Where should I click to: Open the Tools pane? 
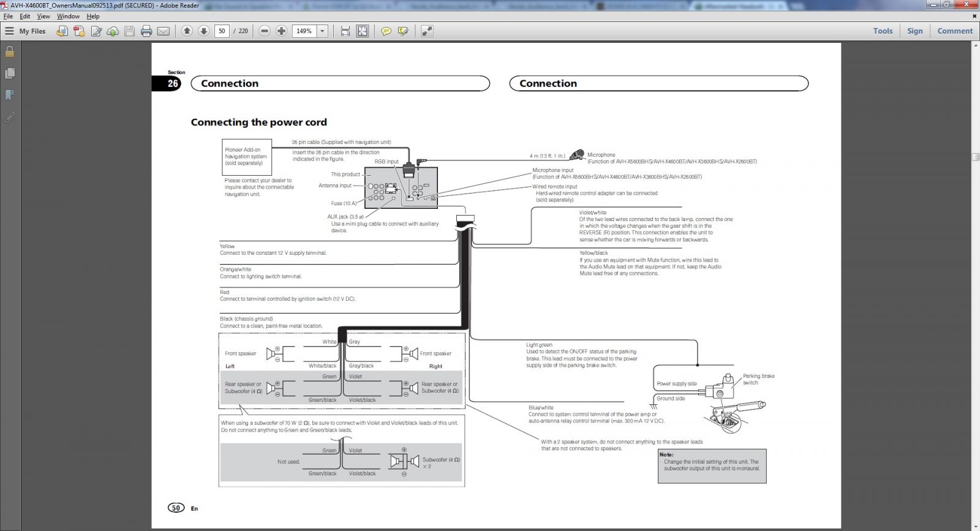point(883,31)
